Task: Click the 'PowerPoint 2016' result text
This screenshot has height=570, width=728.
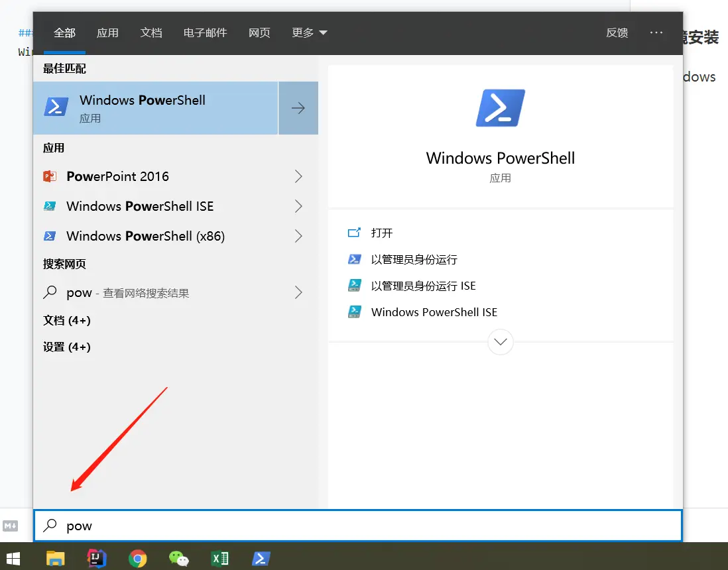Action: (x=117, y=176)
